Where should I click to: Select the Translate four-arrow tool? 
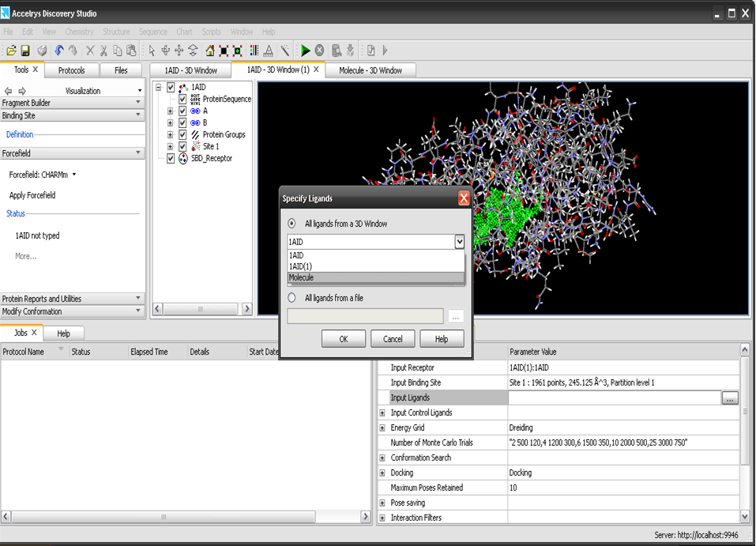click(x=179, y=51)
